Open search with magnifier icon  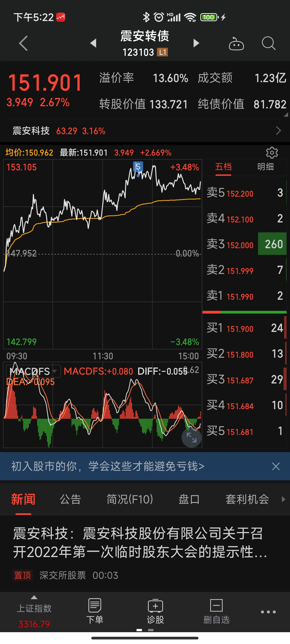click(269, 43)
